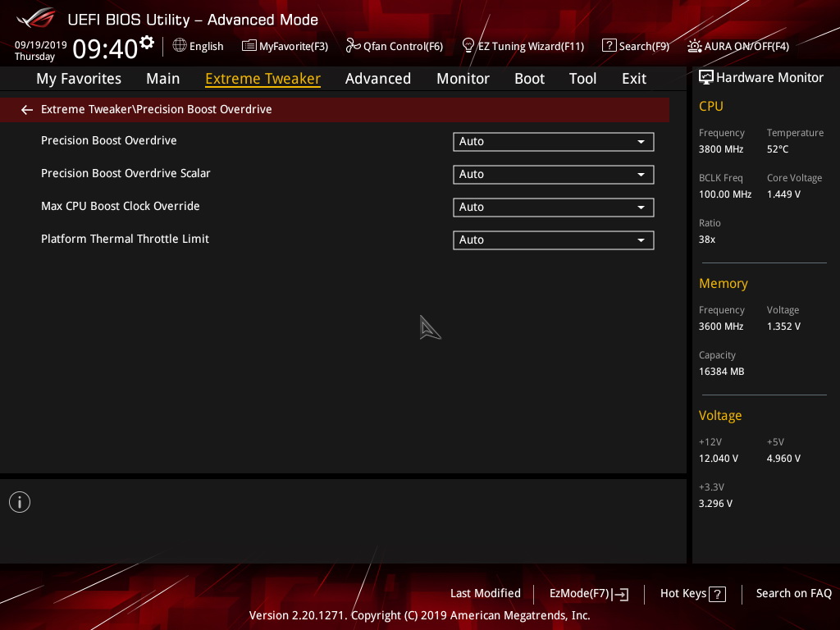Open Platform Thermal Throttle Limit dropdown
Viewport: 840px width, 630px height.
[x=554, y=240]
